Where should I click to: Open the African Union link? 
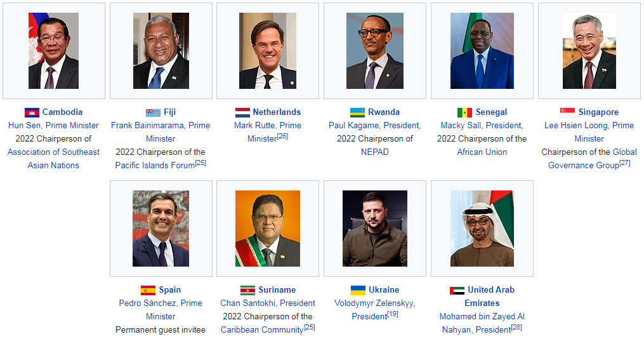(x=482, y=152)
